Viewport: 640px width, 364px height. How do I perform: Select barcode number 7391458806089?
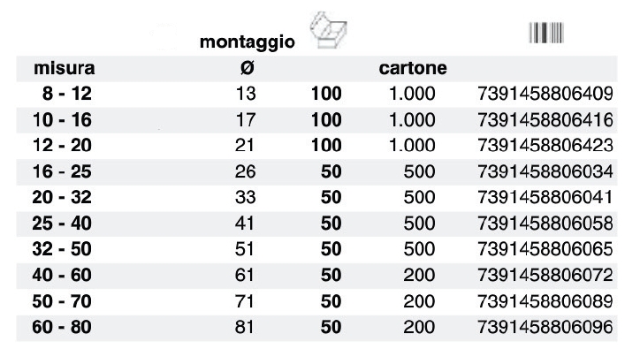pos(545,301)
